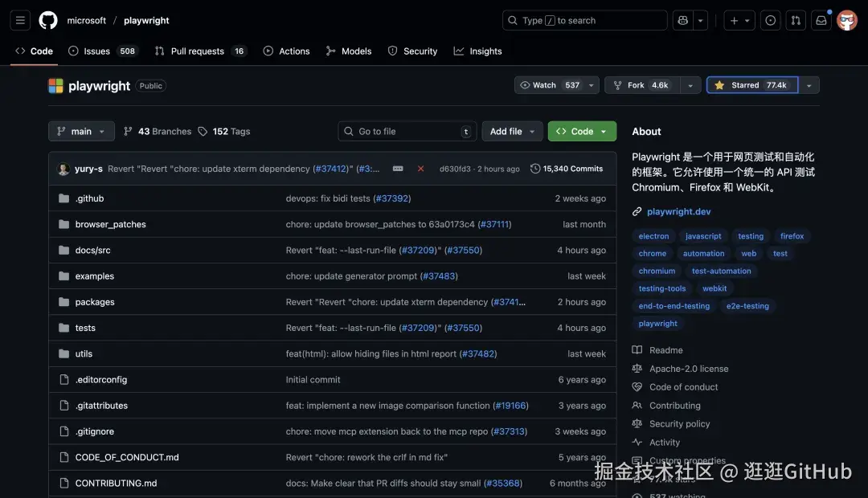This screenshot has width=868, height=498.
Task: Click the Readme book icon
Action: pyautogui.click(x=637, y=349)
